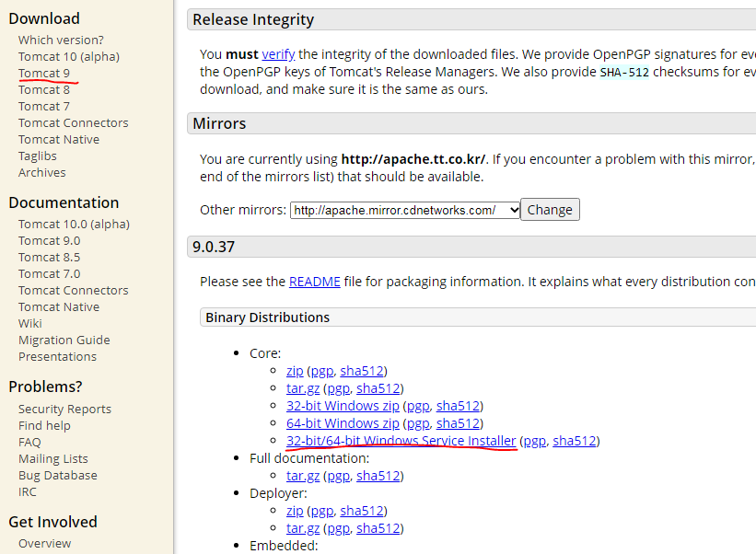Viewport: 756px width, 554px height.
Task: View the Presentations page
Action: (x=57, y=356)
